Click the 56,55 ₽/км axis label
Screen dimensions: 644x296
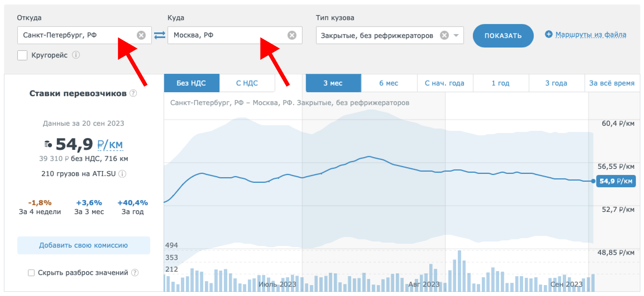616,167
